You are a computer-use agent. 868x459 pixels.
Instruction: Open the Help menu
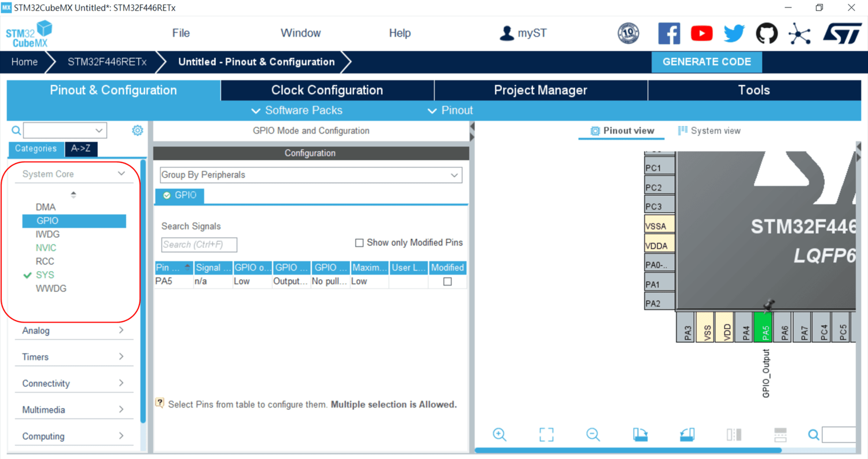[x=400, y=33]
